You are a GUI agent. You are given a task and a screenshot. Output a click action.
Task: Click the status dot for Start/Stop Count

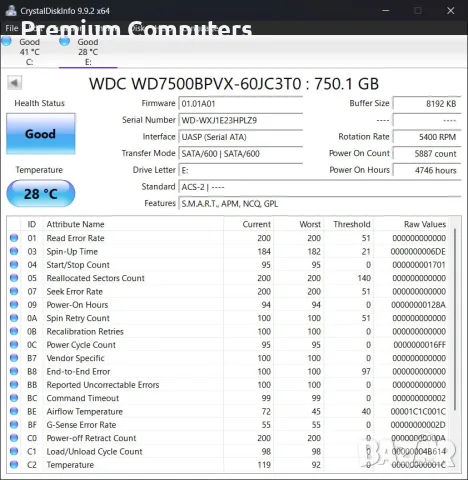pos(14,264)
